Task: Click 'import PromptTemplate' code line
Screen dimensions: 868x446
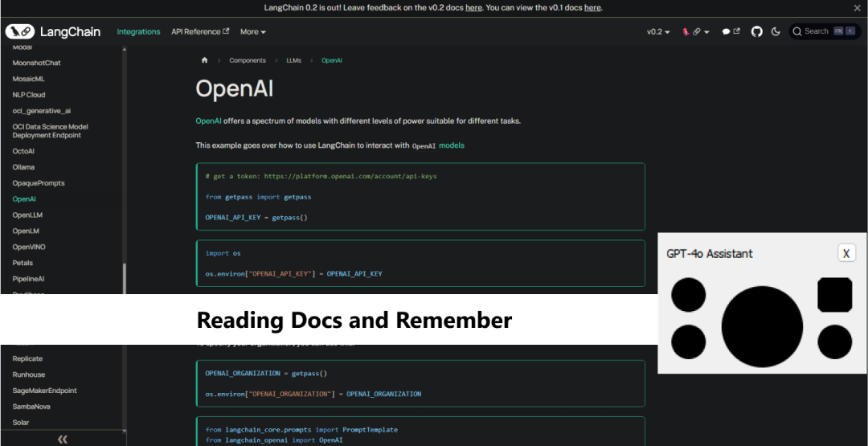Action: coord(301,429)
